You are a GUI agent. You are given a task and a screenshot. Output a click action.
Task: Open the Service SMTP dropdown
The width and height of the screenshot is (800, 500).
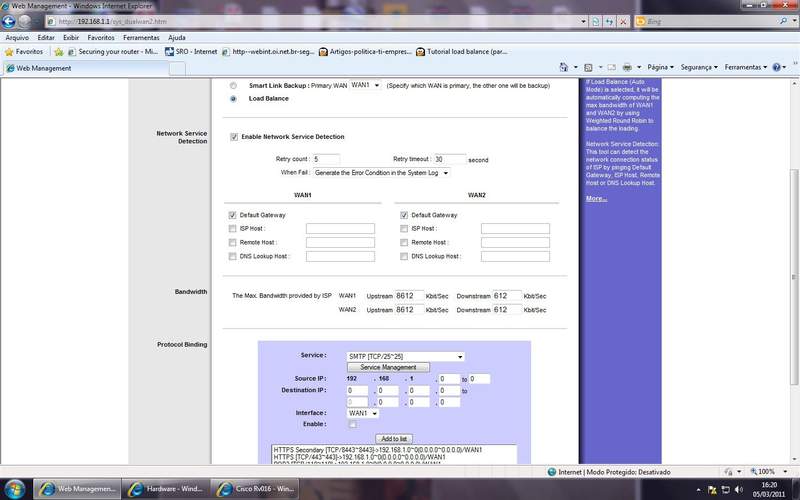[406, 356]
